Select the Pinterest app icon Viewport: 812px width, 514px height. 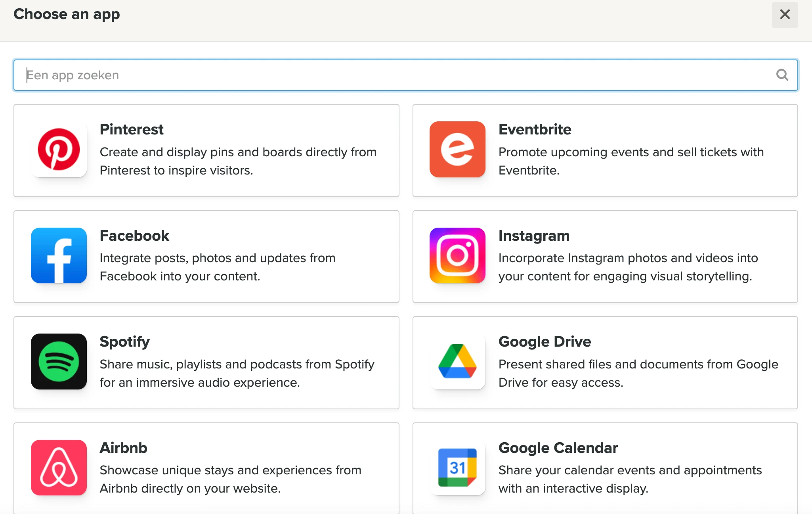[x=59, y=150]
